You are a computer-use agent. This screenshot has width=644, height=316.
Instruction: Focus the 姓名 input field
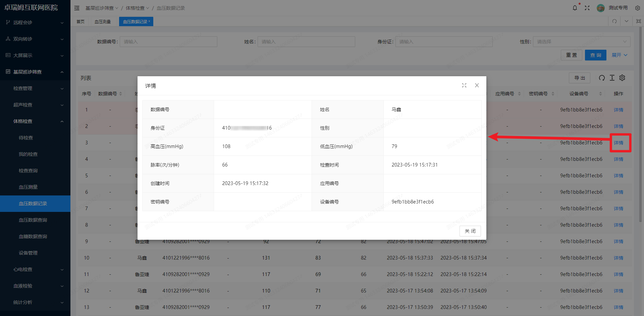pos(306,42)
